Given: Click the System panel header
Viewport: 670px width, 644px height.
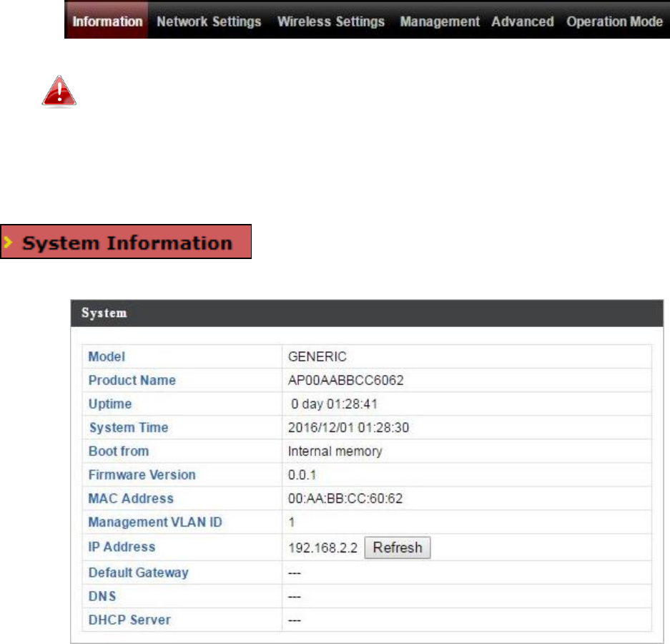Looking at the screenshot, I should pos(367,313).
